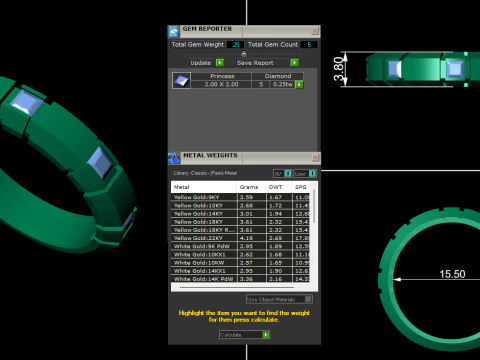Toggle the Use Object Materials checkbox

tap(308, 299)
